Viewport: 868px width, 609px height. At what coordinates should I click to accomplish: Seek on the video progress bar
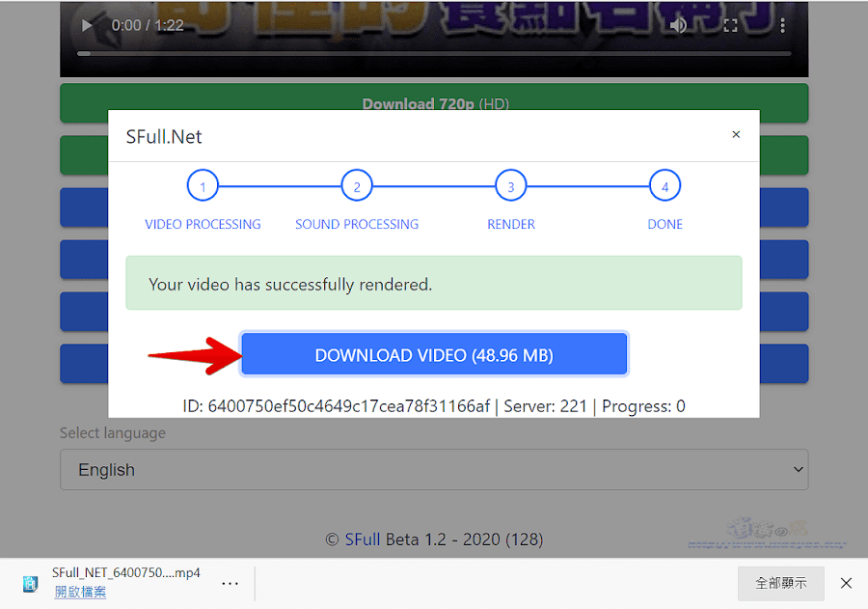coord(434,54)
